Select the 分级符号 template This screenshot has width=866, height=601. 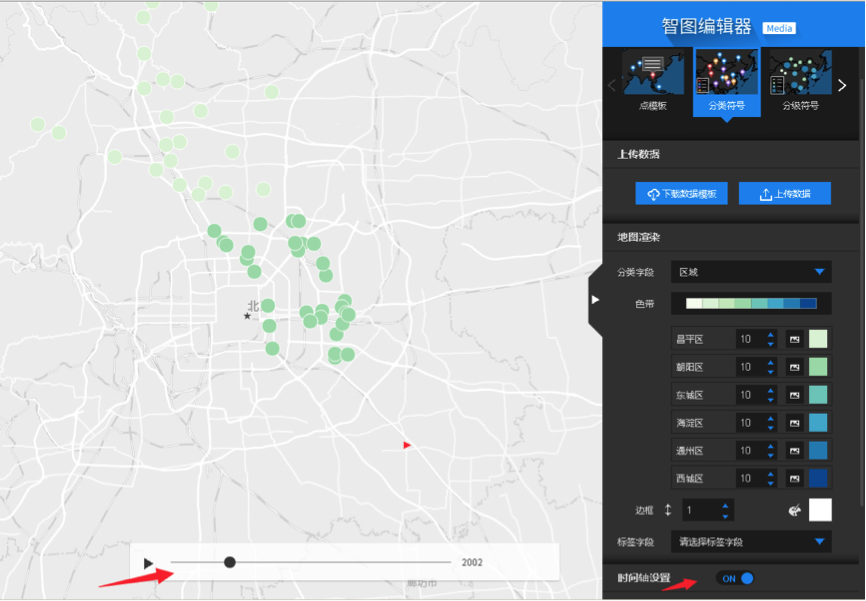(x=800, y=82)
